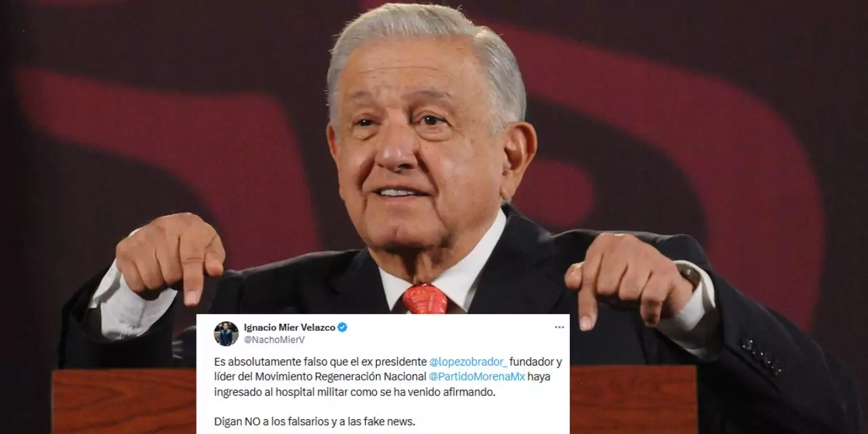Click the wooden podium right of the tweet
Image resolution: width=868 pixels, height=434 pixels.
[x=634, y=400]
